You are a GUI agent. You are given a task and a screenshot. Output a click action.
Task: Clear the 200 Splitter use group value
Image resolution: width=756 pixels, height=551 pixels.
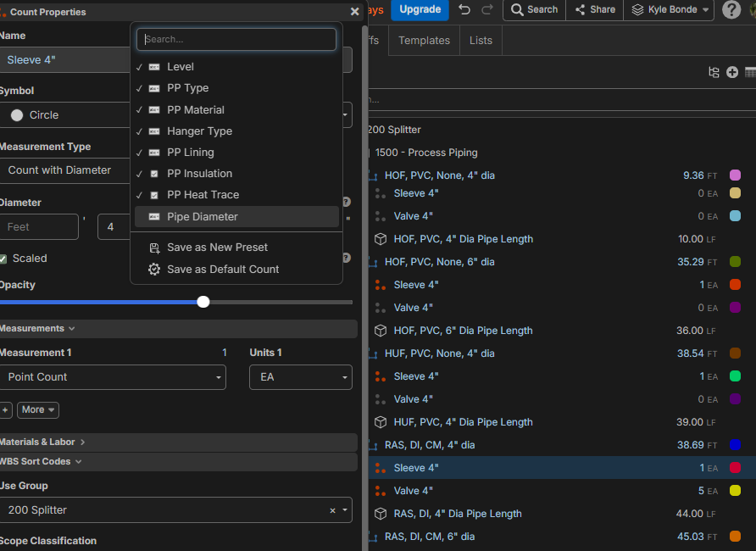click(x=332, y=510)
